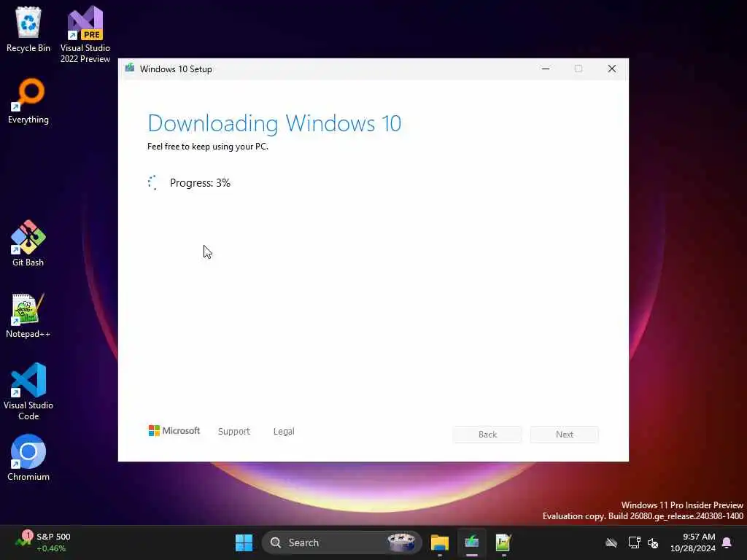Open the Recycle Bin desktop icon
Viewport: 747px width, 560px height.
click(28, 29)
